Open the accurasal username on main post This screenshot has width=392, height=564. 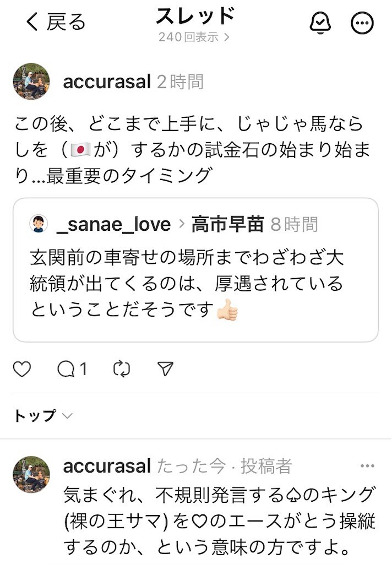pyautogui.click(x=107, y=82)
